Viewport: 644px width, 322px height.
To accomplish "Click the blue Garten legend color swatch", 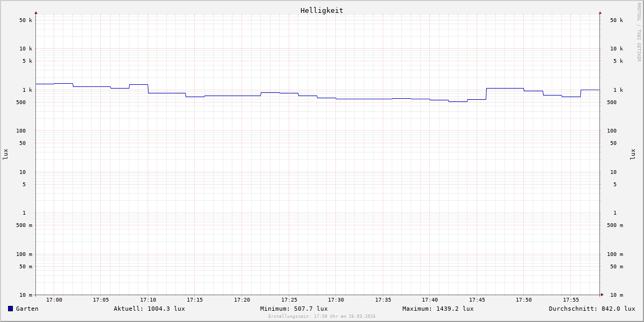I will (10, 309).
